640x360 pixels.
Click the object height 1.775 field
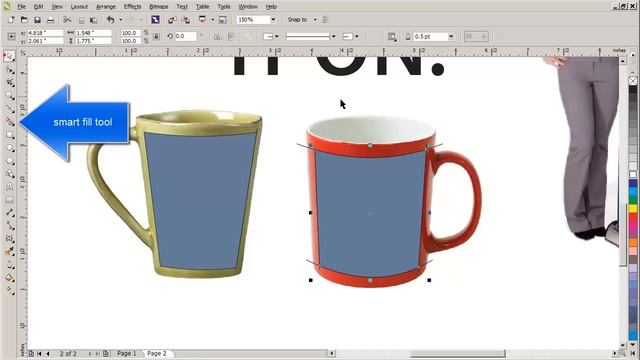[x=93, y=41]
